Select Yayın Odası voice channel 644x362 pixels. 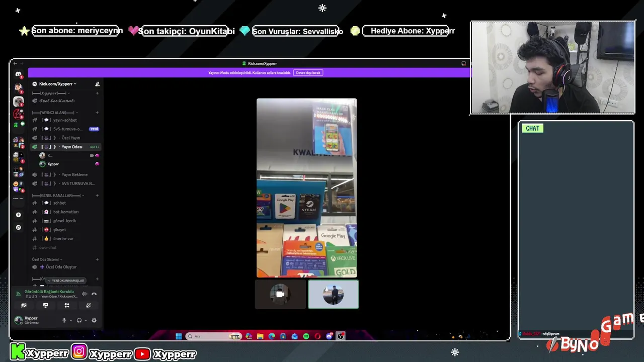coord(65,147)
